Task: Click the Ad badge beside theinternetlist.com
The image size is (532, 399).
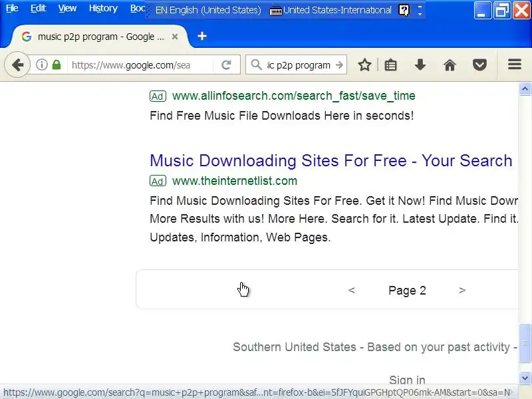Action: (x=158, y=181)
